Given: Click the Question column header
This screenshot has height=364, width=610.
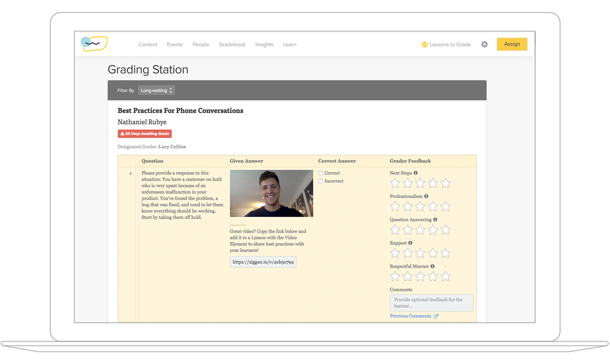Looking at the screenshot, I should (x=153, y=161).
